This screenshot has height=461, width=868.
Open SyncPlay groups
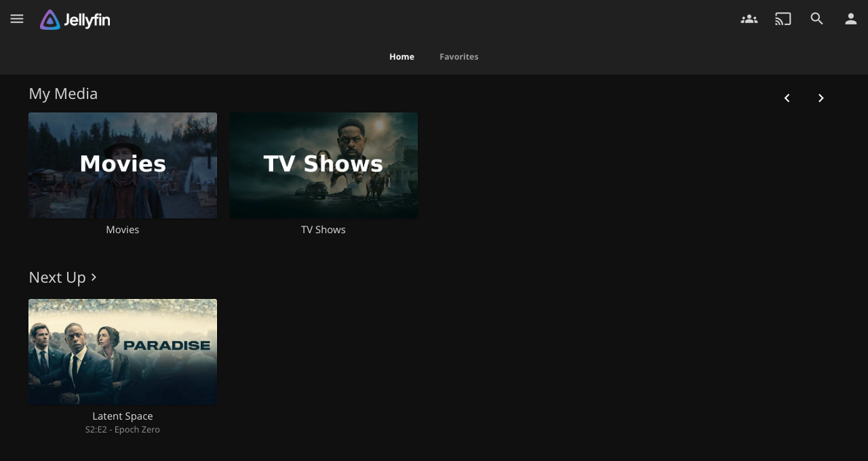749,18
